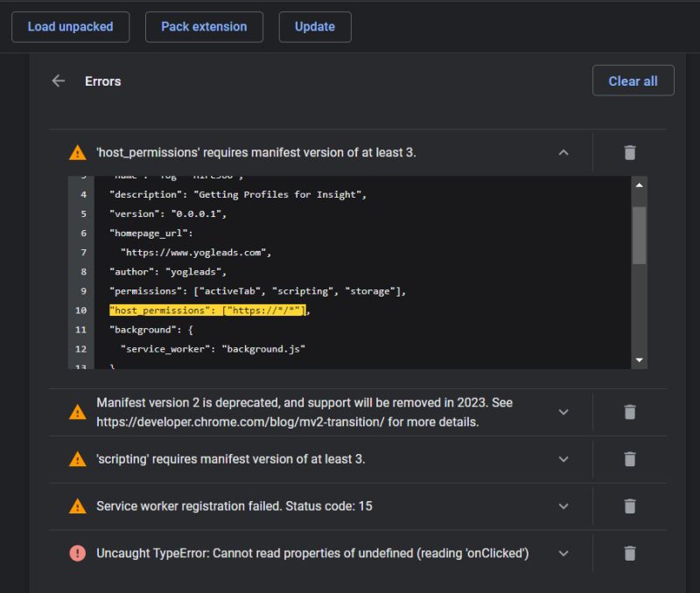This screenshot has width=700, height=593.
Task: Collapse the 'host_permissions' error details
Action: click(563, 152)
